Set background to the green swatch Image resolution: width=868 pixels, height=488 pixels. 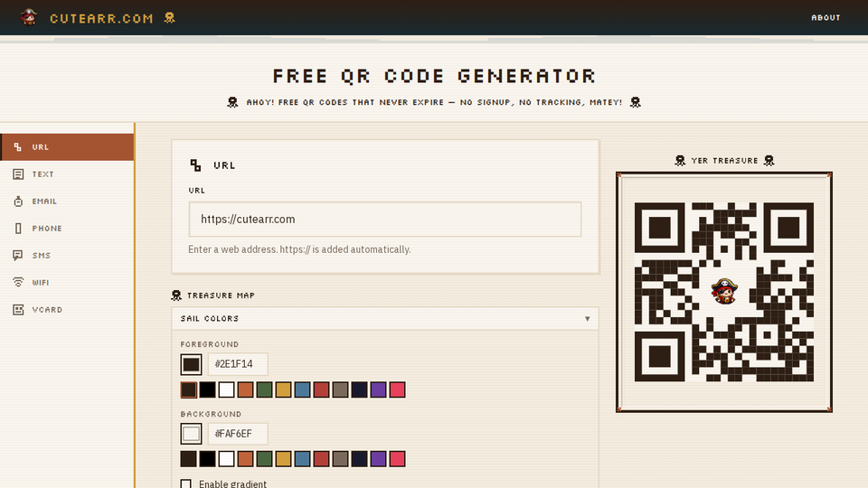[x=265, y=459]
